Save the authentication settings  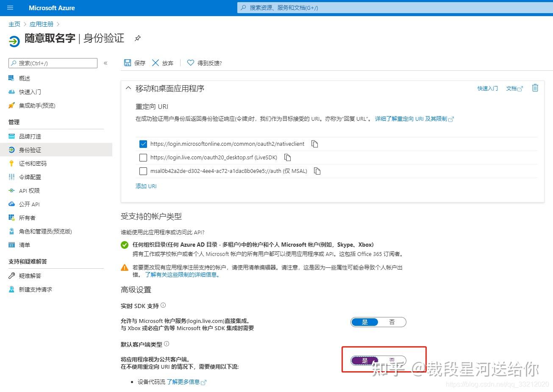pyautogui.click(x=134, y=63)
